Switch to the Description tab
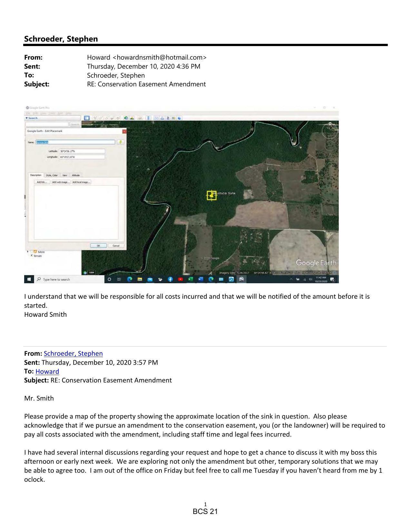 36,175
